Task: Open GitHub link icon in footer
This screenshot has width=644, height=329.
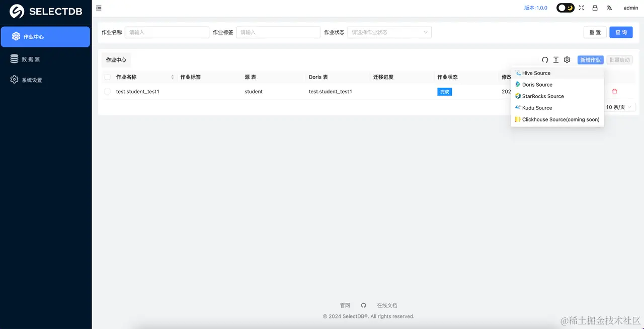Action: pyautogui.click(x=364, y=305)
